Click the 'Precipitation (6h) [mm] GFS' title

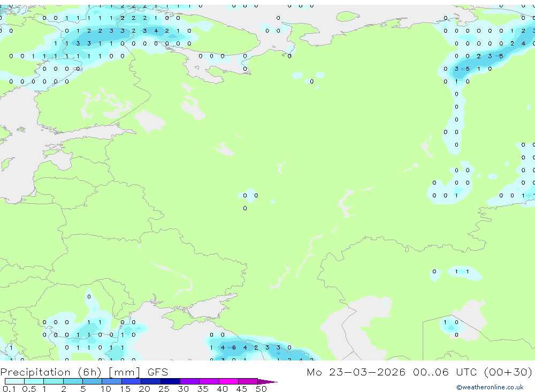coord(85,372)
